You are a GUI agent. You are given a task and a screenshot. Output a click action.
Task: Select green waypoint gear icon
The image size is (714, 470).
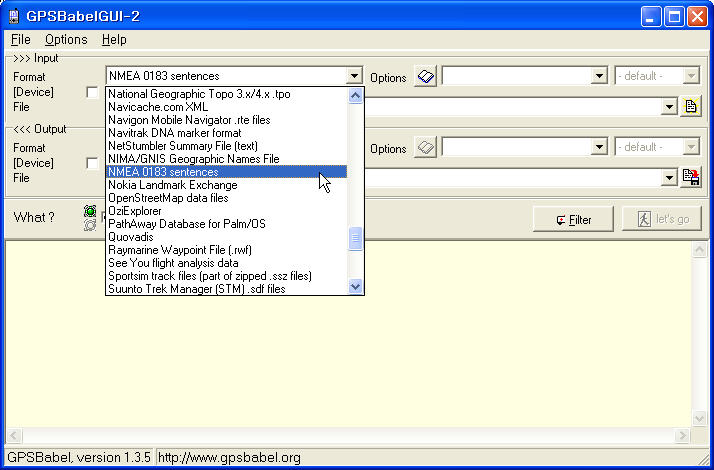(90, 211)
